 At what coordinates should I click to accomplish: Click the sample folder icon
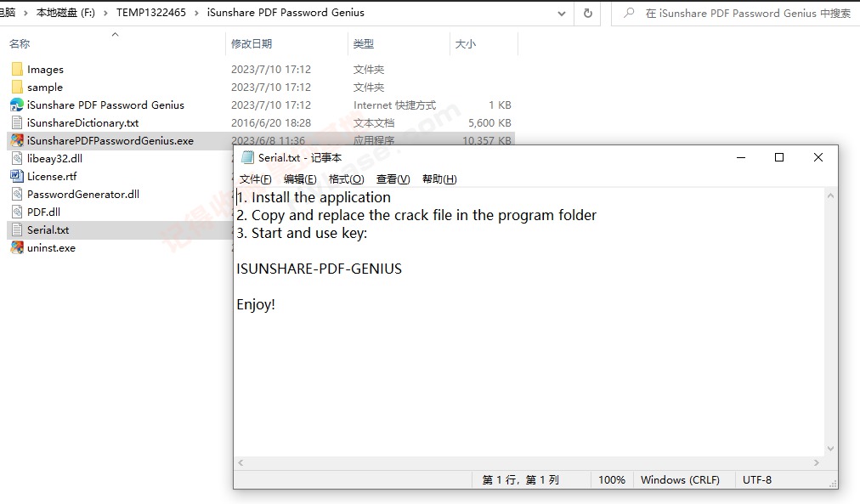tap(17, 88)
